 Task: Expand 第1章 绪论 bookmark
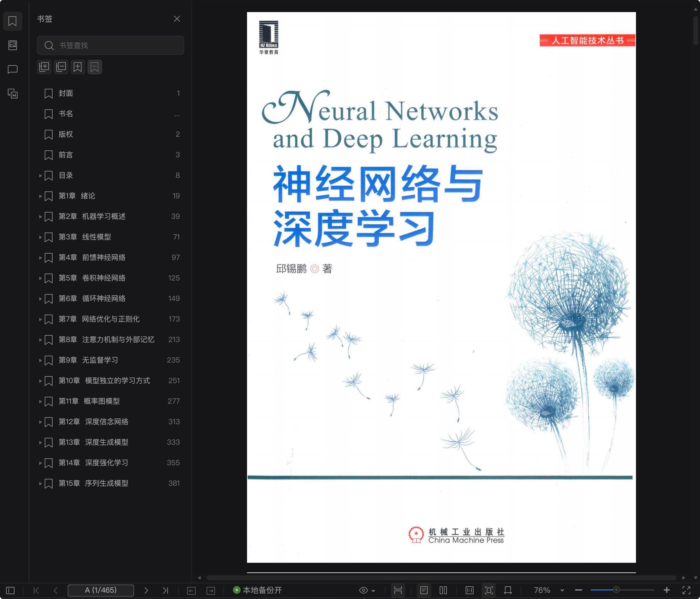[x=40, y=196]
